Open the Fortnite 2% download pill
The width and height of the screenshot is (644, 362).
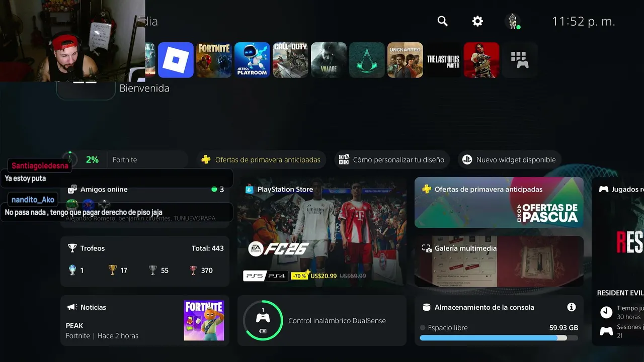tap(125, 159)
